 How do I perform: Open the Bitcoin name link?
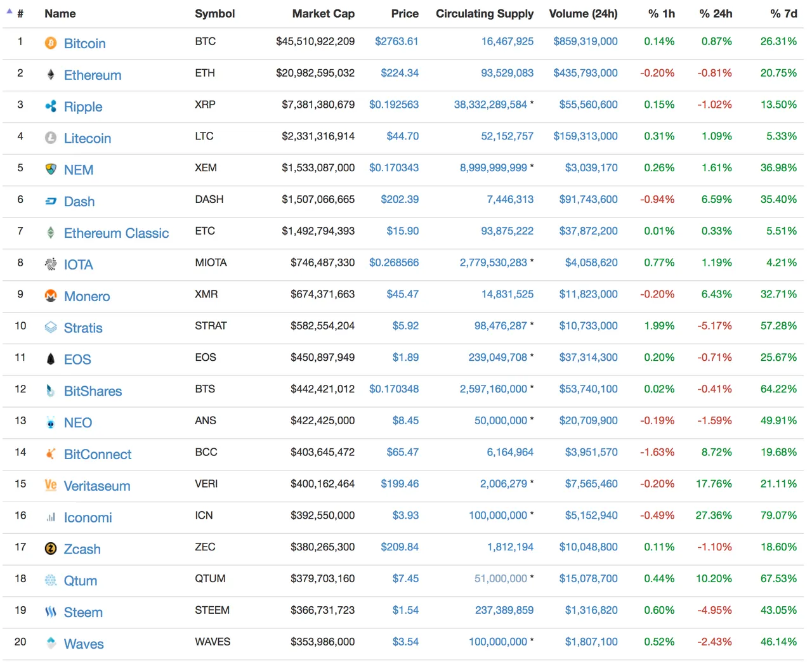85,43
